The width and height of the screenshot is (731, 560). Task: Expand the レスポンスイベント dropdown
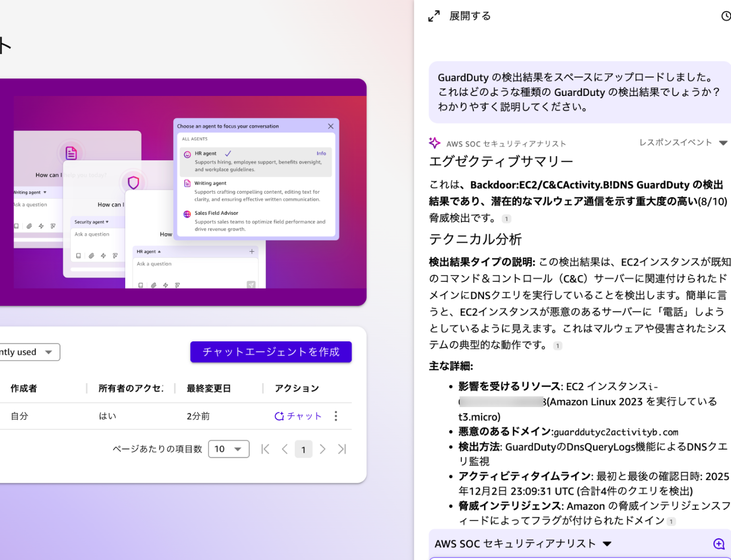tap(683, 142)
